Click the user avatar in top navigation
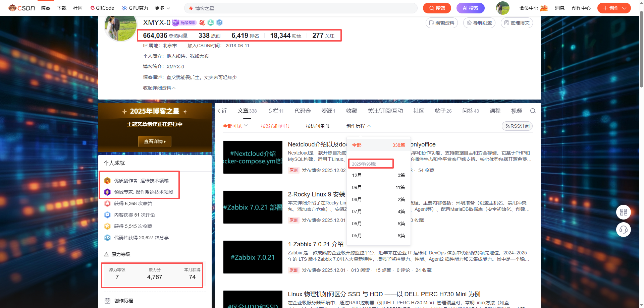644x308 pixels. (502, 8)
